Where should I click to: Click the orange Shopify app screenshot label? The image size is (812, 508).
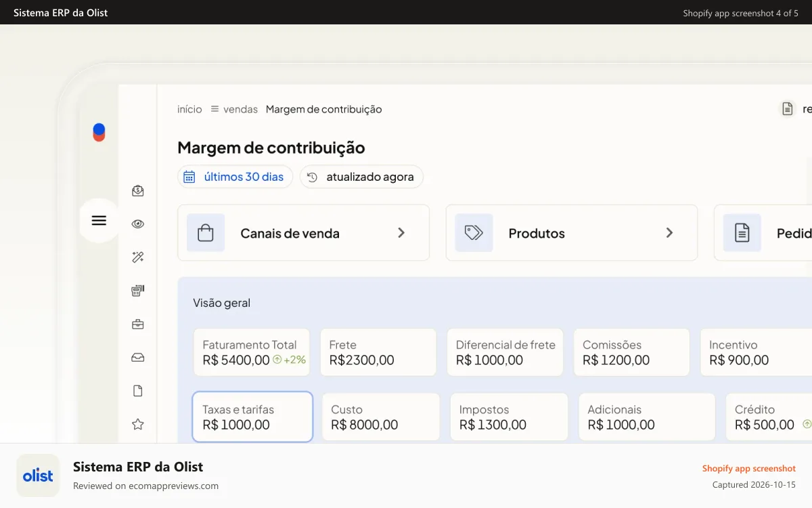(x=749, y=468)
